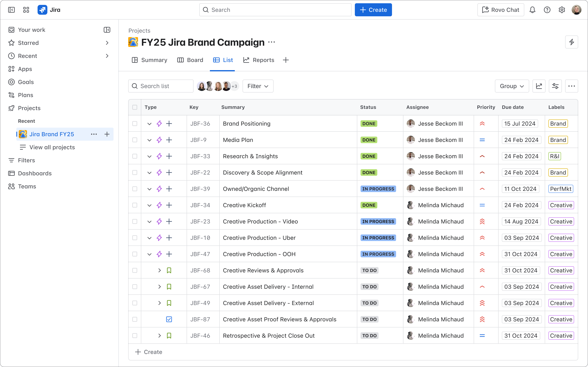Click View all projects
588x367 pixels.
[x=52, y=147]
